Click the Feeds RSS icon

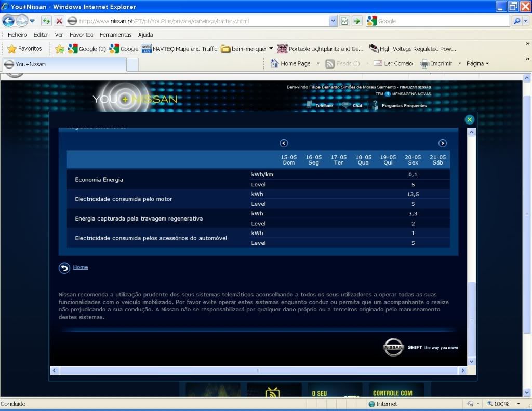coord(330,63)
